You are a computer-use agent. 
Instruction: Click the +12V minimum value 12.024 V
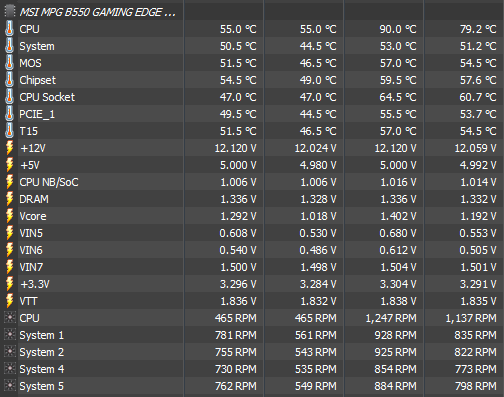[315, 148]
